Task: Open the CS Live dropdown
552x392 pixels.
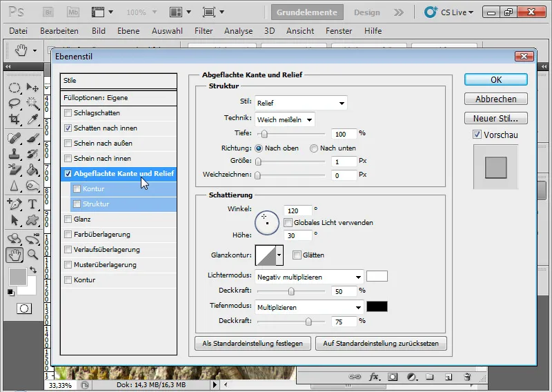Action: click(449, 12)
